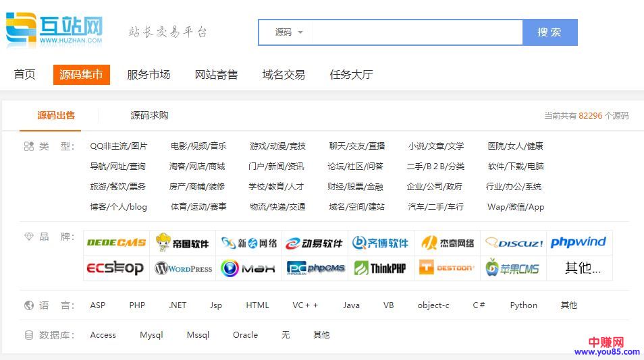This screenshot has width=644, height=360.
Task: Select the Mysql database filter
Action: tap(151, 335)
